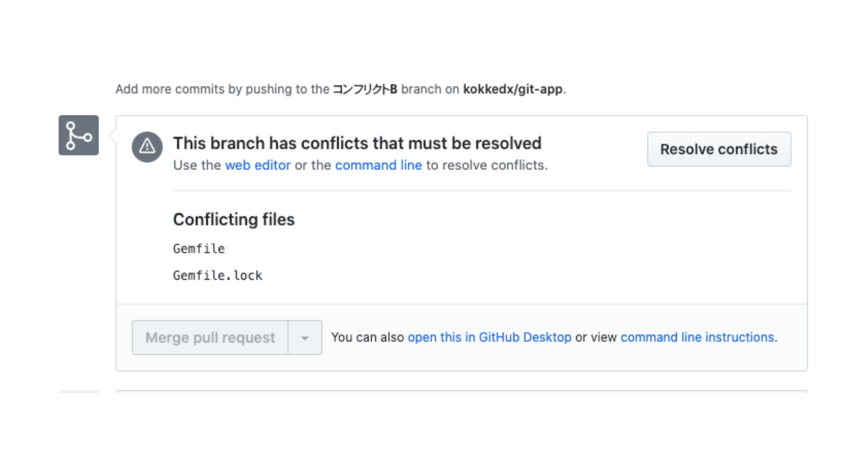Screen dimensions: 868x451
Task: Click the warning triangle alert icon
Action: pyautogui.click(x=147, y=146)
